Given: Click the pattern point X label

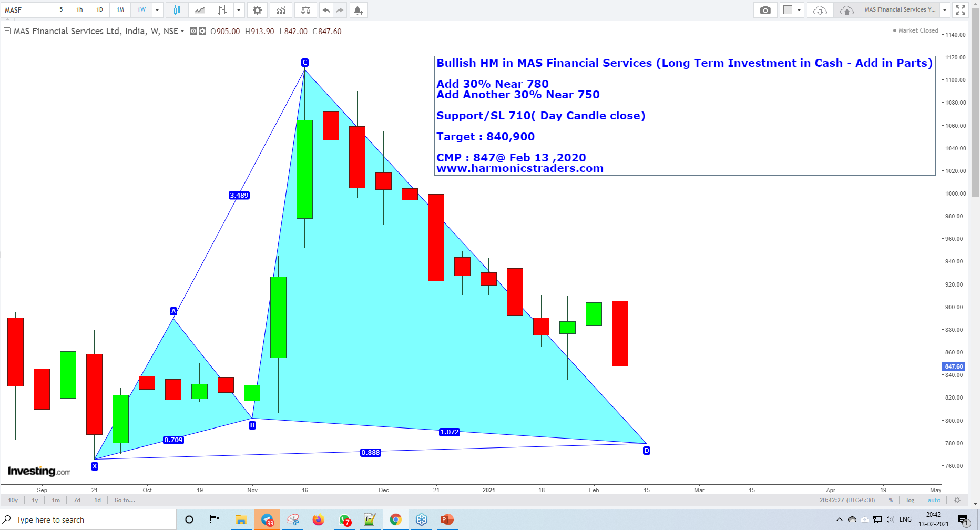Looking at the screenshot, I should click(95, 466).
